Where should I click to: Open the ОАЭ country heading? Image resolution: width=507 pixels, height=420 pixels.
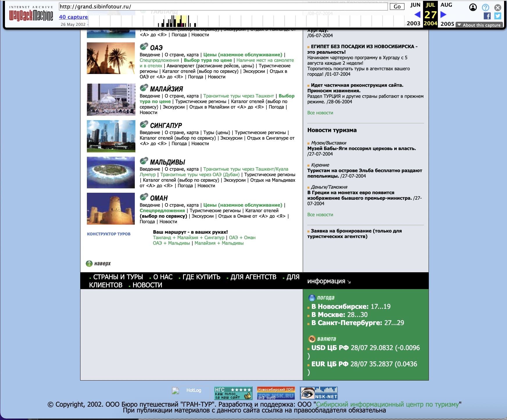coord(156,48)
